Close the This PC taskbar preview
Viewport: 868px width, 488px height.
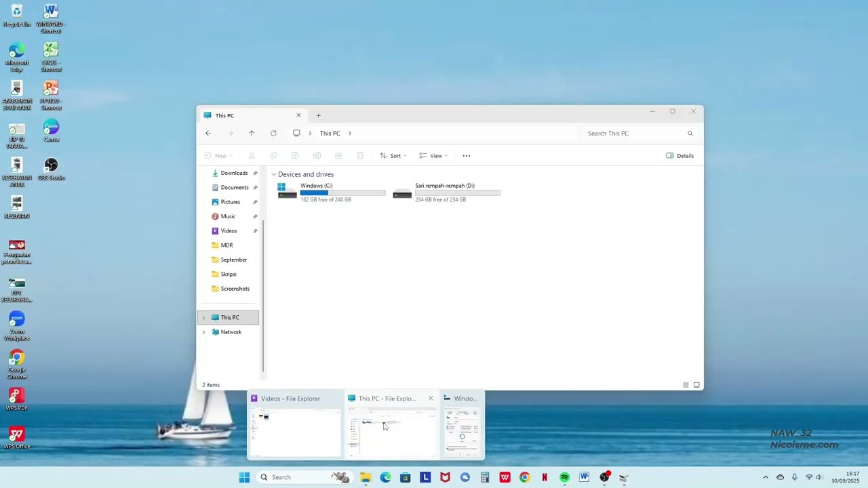click(x=431, y=399)
